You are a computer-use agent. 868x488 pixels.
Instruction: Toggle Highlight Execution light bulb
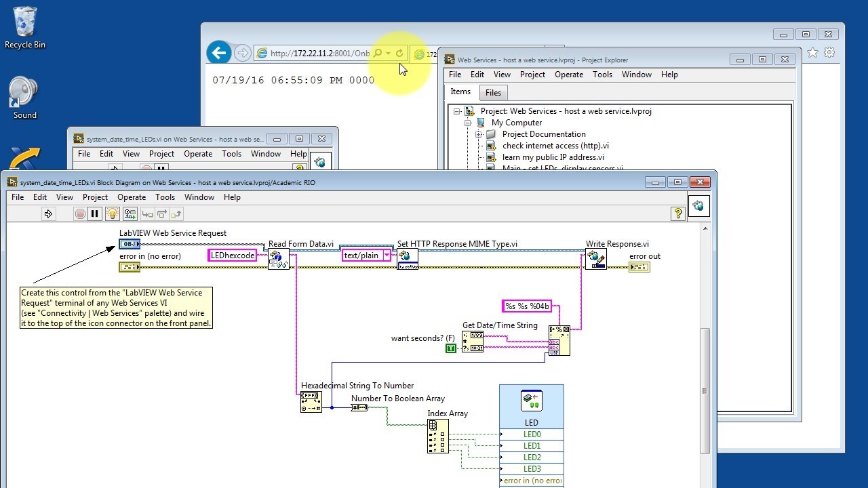pyautogui.click(x=112, y=214)
